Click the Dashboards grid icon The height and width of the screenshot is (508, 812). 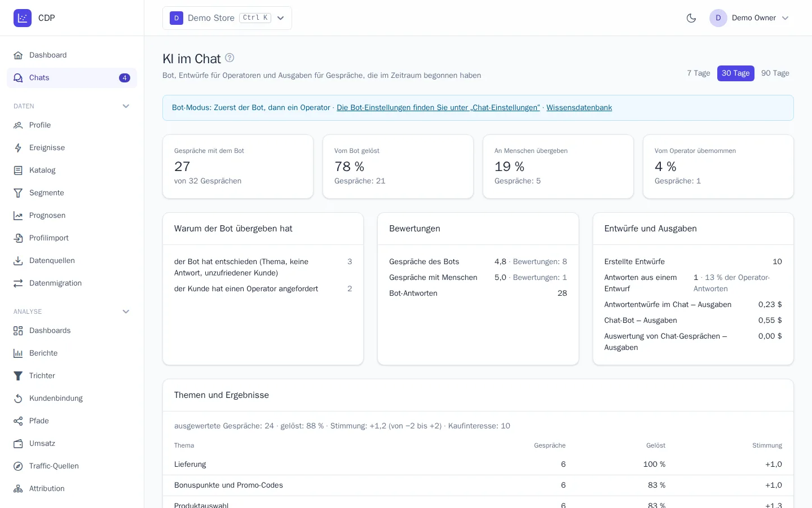[18, 331]
